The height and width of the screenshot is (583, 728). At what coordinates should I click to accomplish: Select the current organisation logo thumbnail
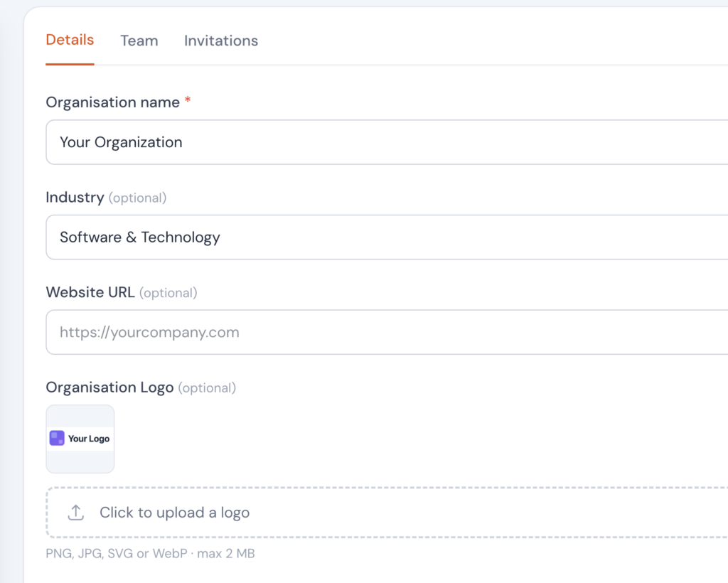click(x=80, y=439)
